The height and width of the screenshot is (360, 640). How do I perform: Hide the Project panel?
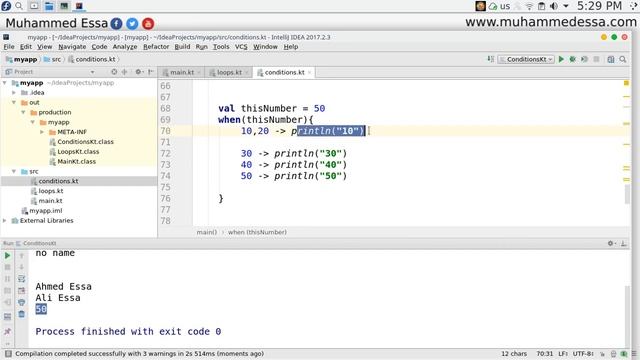coord(151,72)
